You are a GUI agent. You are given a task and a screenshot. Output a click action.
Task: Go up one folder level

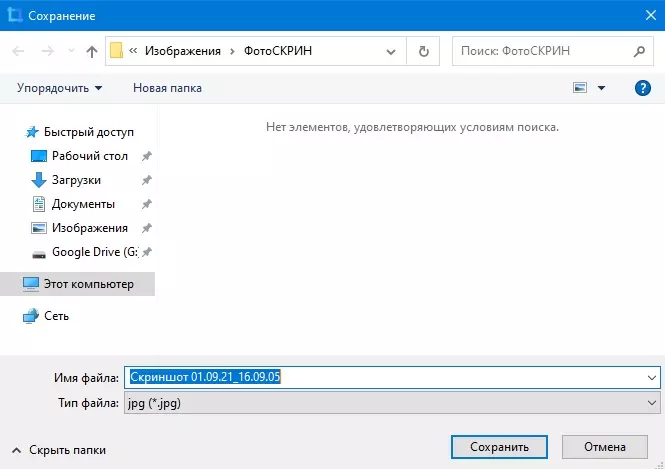coord(92,52)
